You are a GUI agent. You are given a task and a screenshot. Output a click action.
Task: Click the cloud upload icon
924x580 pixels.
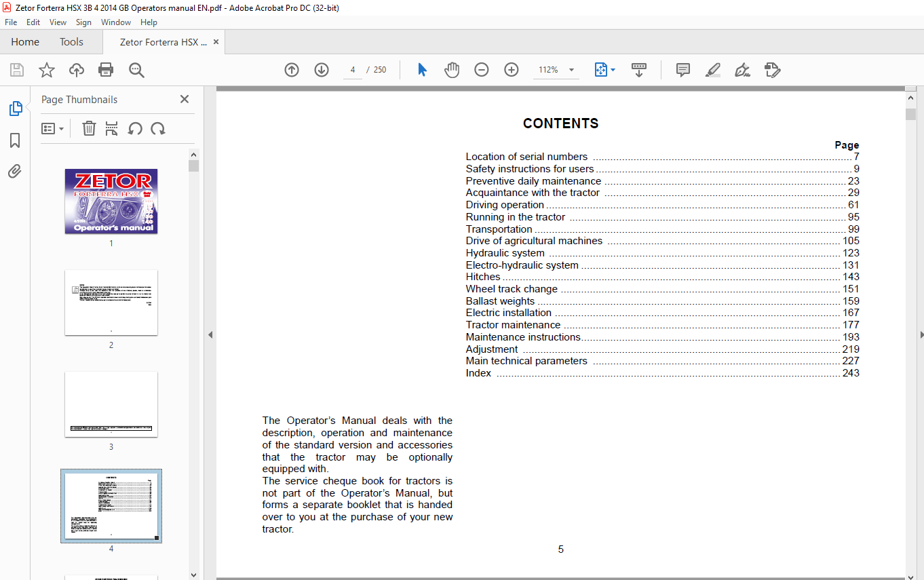point(77,70)
